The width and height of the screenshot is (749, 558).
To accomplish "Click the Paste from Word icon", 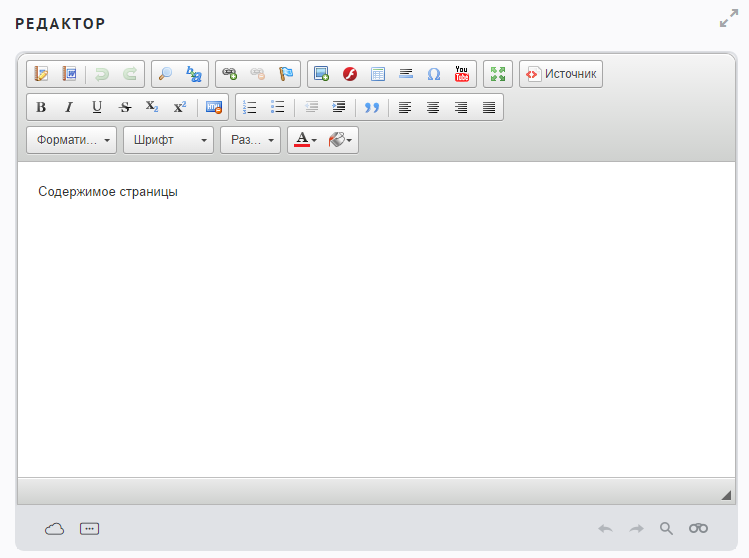I will click(69, 74).
